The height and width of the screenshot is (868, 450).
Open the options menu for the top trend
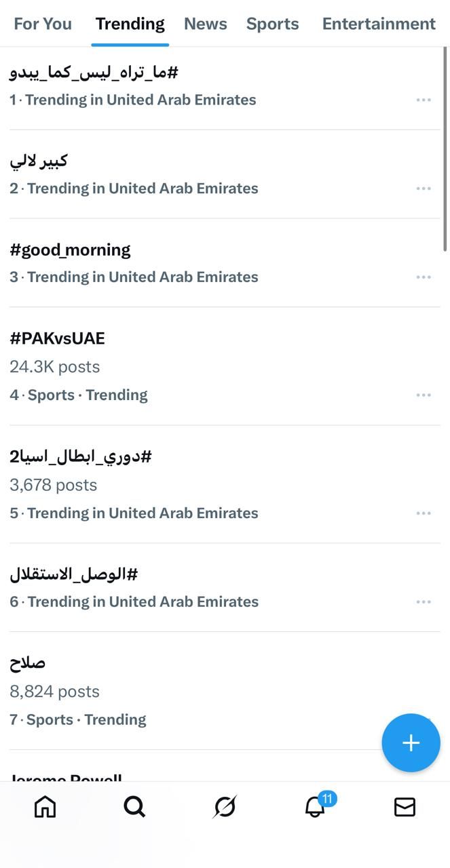click(424, 100)
